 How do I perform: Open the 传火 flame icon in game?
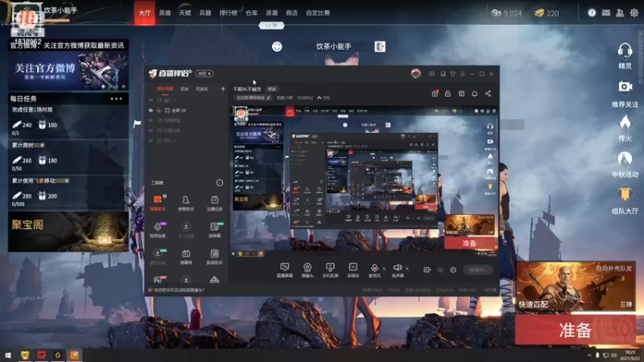click(625, 128)
